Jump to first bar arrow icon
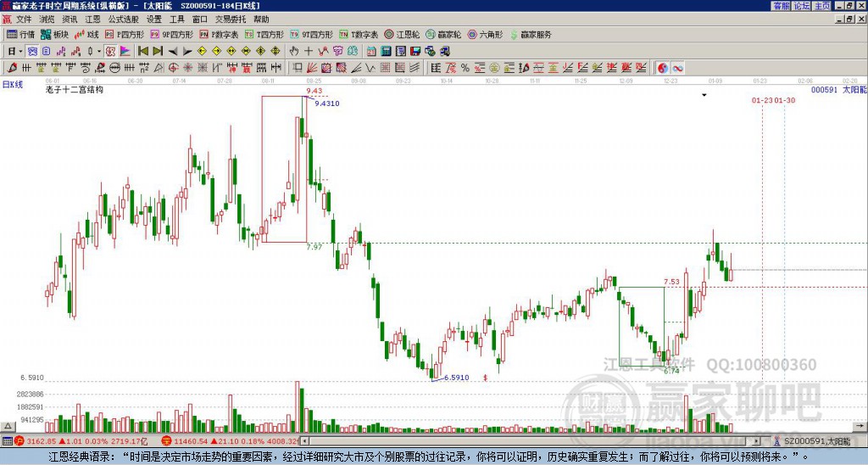Image resolution: width=868 pixels, height=465 pixels. (142, 52)
